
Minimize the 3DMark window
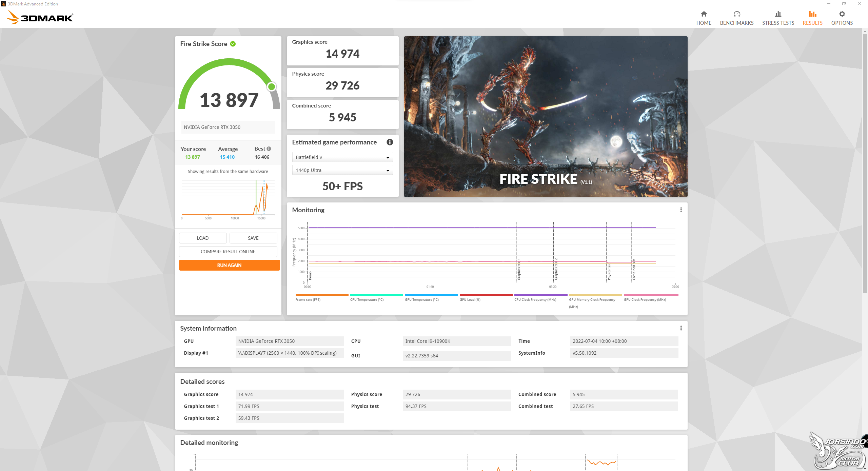pyautogui.click(x=828, y=4)
